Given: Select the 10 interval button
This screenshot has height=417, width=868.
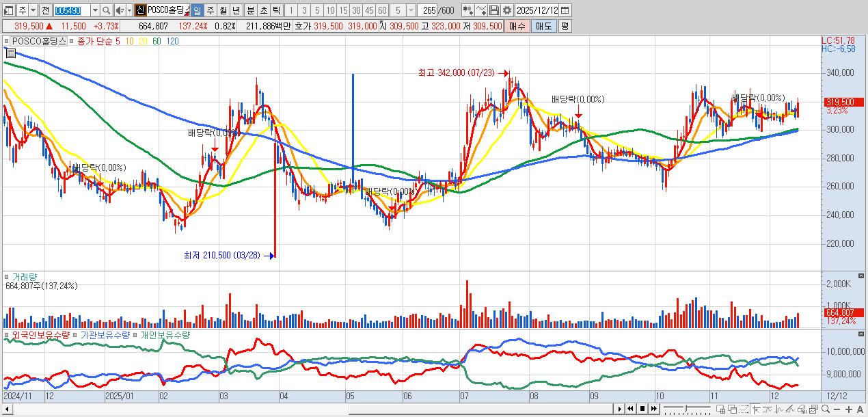Looking at the screenshot, I should coord(330,10).
